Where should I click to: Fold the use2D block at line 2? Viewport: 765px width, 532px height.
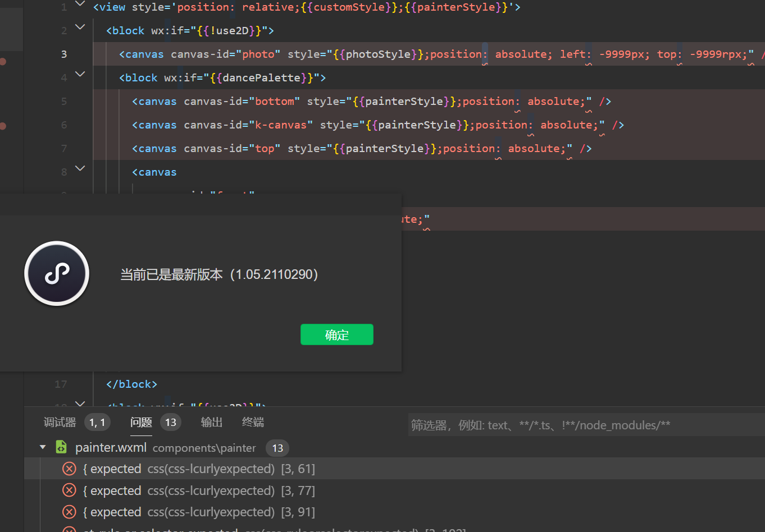[80, 27]
